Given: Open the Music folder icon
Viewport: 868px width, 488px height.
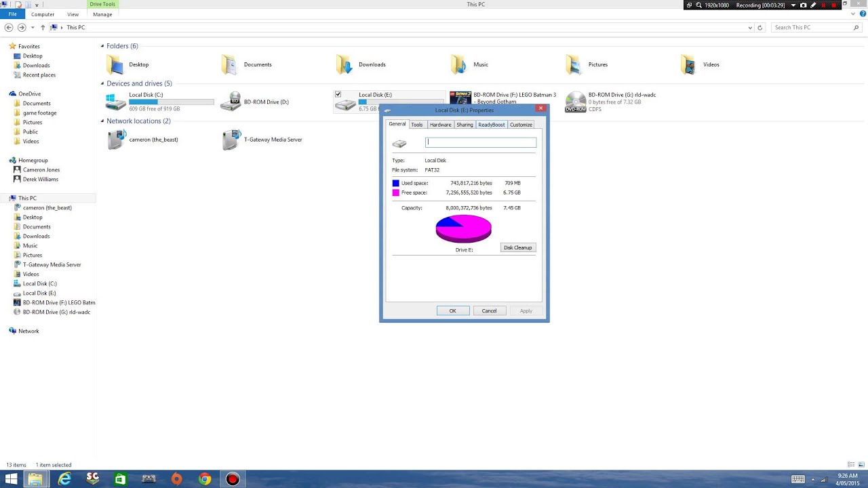Looking at the screenshot, I should coord(459,64).
